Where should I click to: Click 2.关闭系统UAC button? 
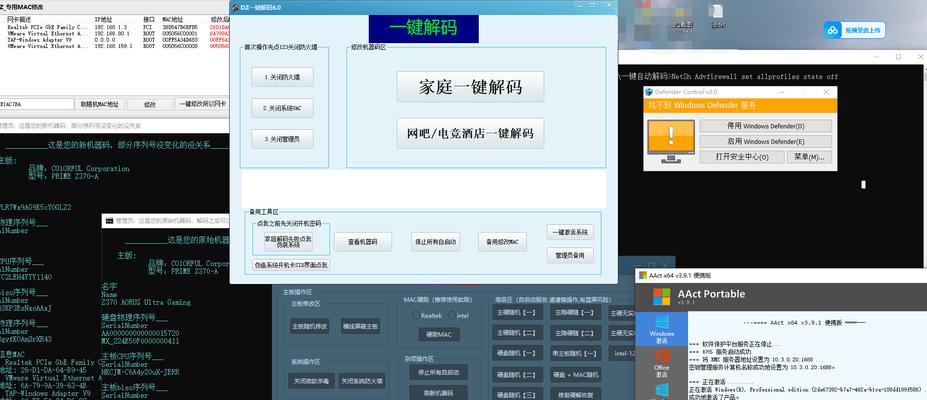[x=282, y=108]
